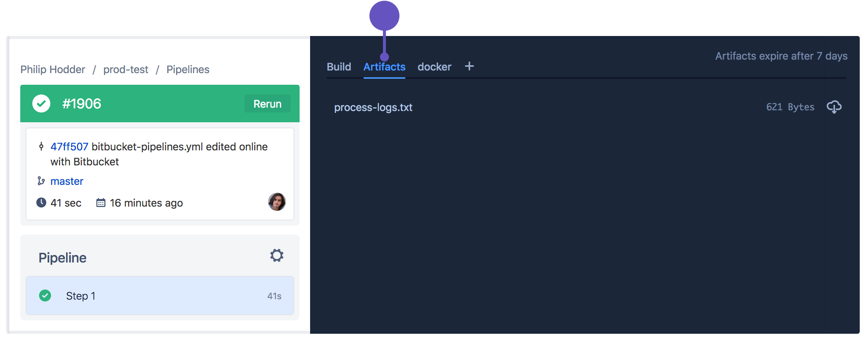Click the 621 Bytes file size
Screen dimensions: 868x342
point(790,107)
